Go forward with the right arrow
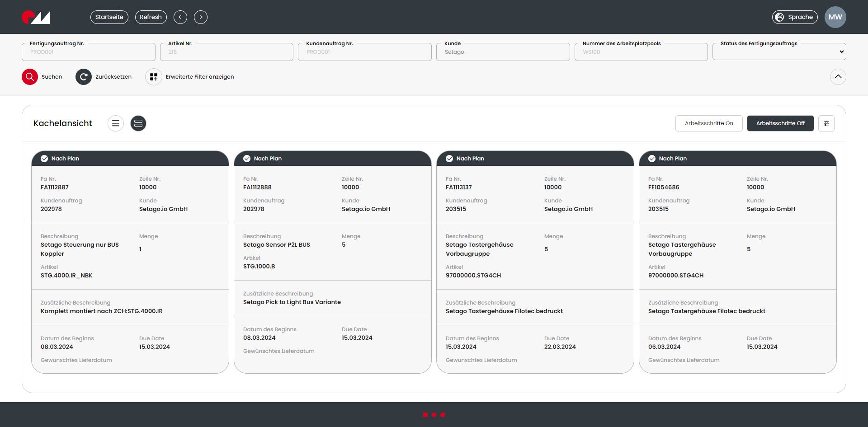The height and width of the screenshot is (427, 868). click(x=201, y=17)
